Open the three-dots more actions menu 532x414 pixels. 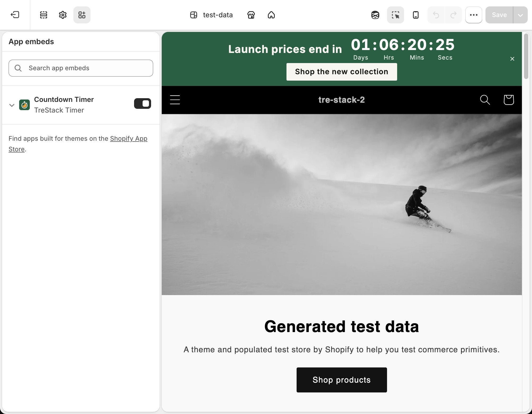click(x=474, y=15)
